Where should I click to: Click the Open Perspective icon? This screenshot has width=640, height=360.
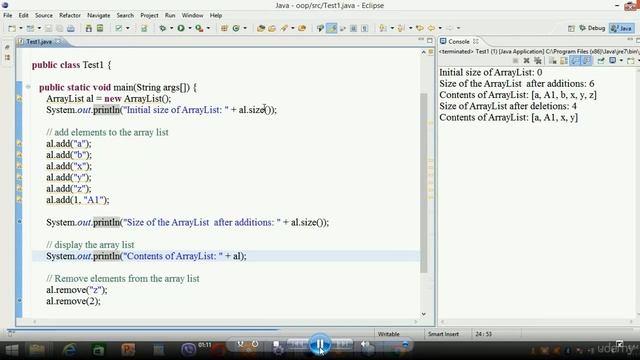coord(571,28)
